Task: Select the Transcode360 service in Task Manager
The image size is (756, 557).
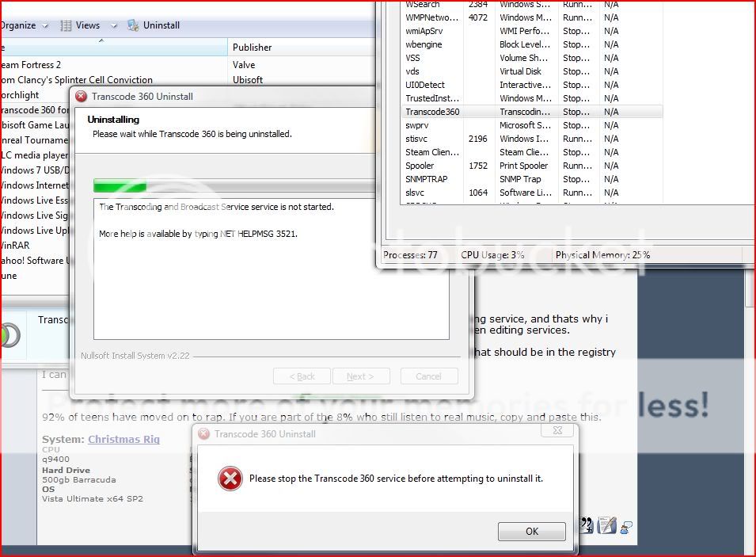Action: pyautogui.click(x=532, y=112)
